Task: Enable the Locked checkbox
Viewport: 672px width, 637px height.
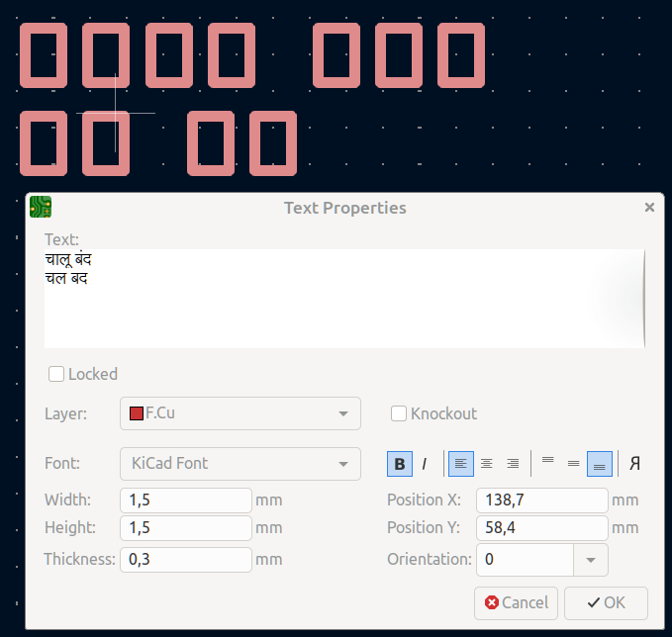Action: [x=57, y=374]
